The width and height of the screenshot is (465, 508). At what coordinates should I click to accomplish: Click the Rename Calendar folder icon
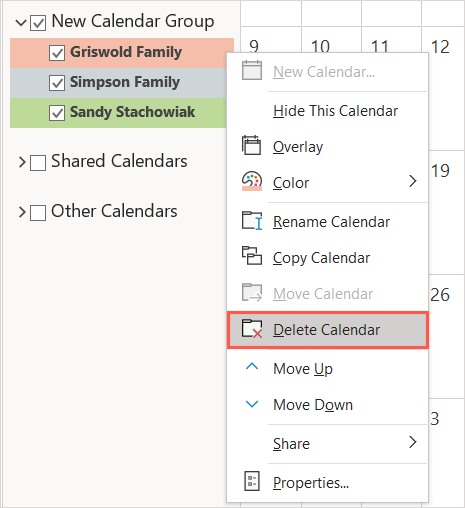pos(252,221)
